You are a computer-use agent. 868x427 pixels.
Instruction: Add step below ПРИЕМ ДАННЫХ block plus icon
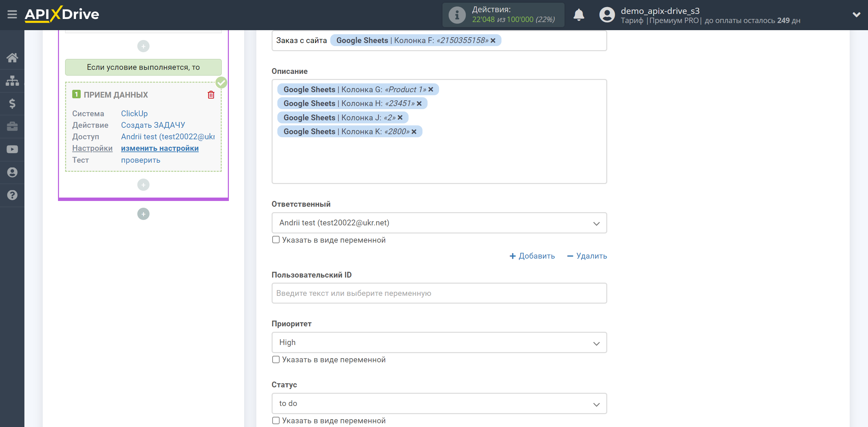tap(143, 185)
